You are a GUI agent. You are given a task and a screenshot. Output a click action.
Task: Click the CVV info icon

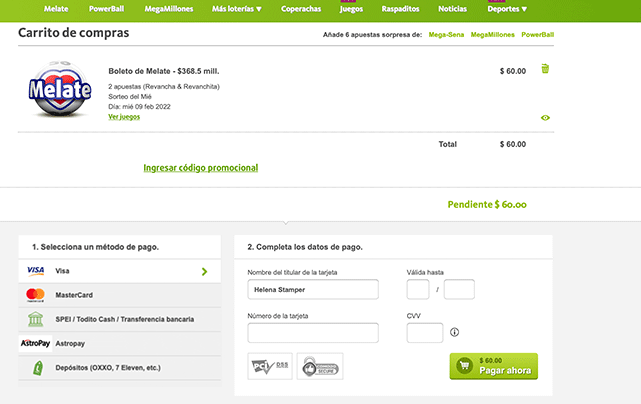tap(454, 332)
